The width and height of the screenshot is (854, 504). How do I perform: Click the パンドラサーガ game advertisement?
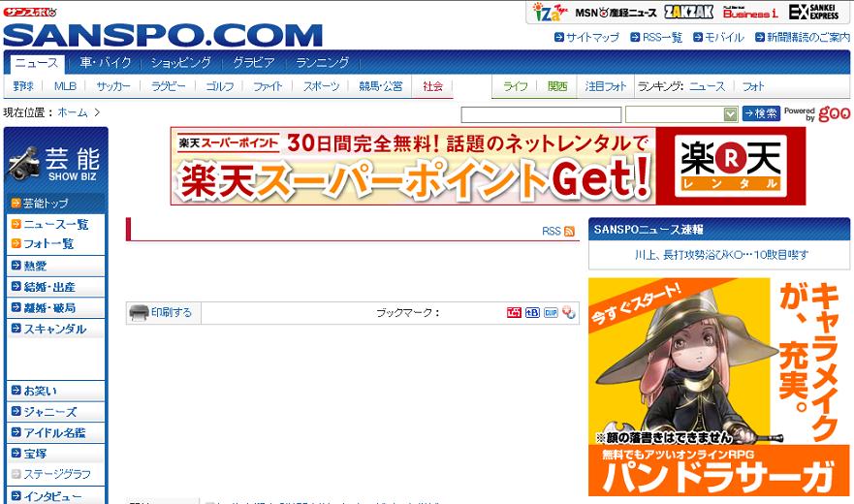[719, 387]
